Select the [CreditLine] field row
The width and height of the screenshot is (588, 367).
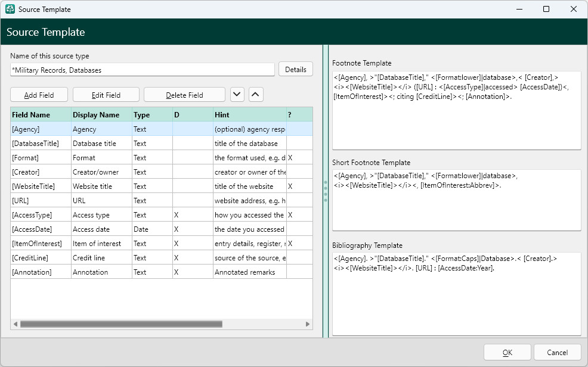[x=162, y=257]
